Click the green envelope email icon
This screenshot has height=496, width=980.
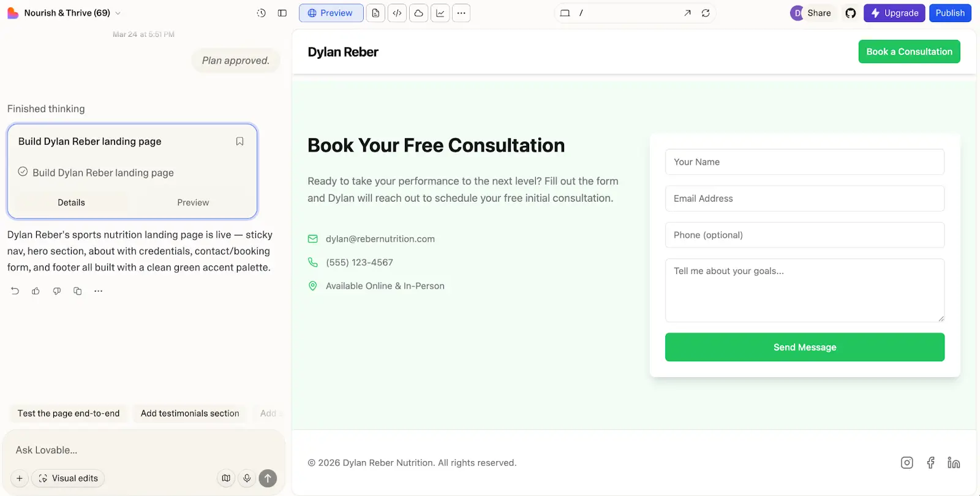click(x=313, y=239)
